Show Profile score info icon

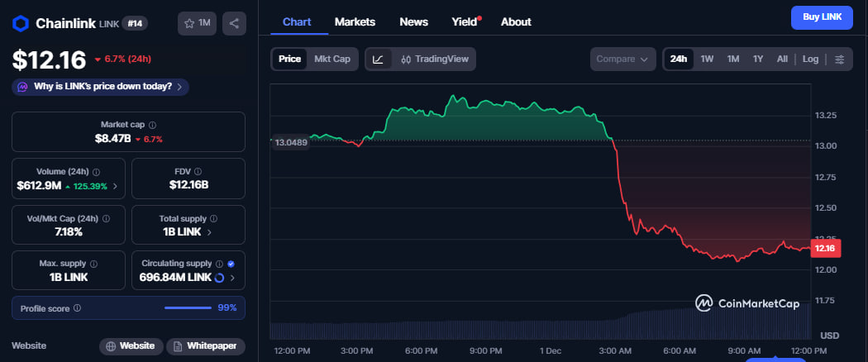tap(78, 307)
